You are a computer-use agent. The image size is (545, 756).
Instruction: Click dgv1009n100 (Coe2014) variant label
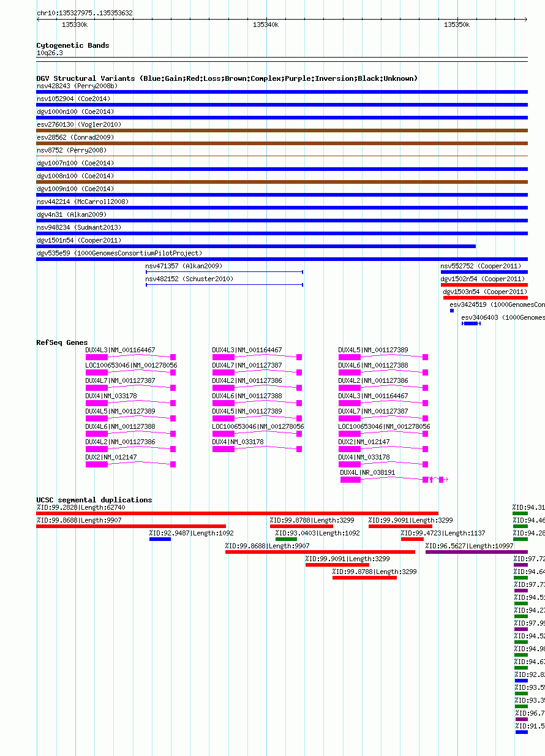75,189
